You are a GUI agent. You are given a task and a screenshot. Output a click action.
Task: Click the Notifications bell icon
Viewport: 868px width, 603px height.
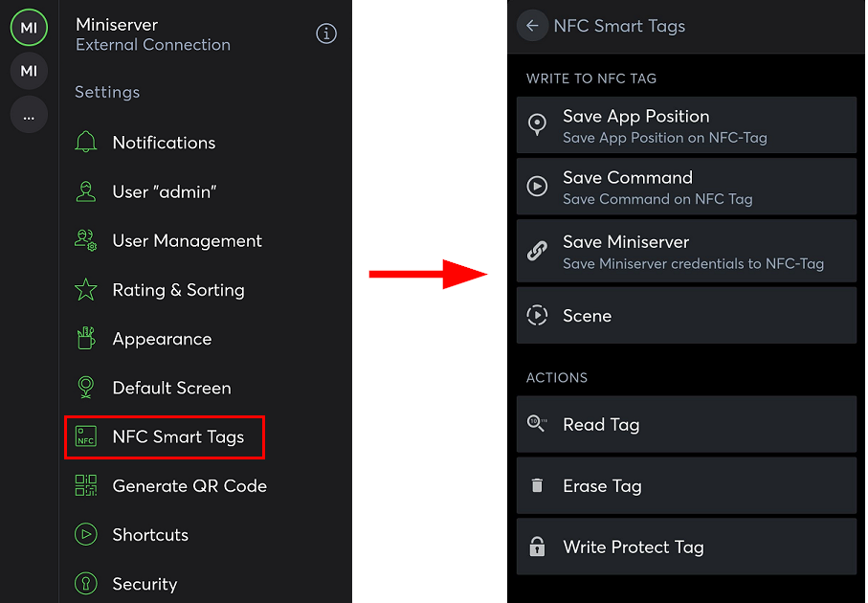(86, 143)
